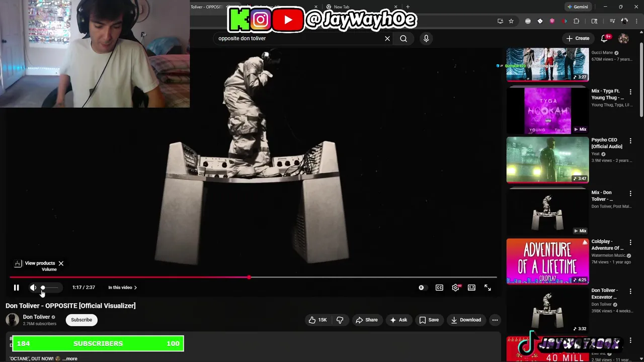Screen dimensions: 644x362
Task: Open Don Toliver channel name link
Action: click(36, 317)
